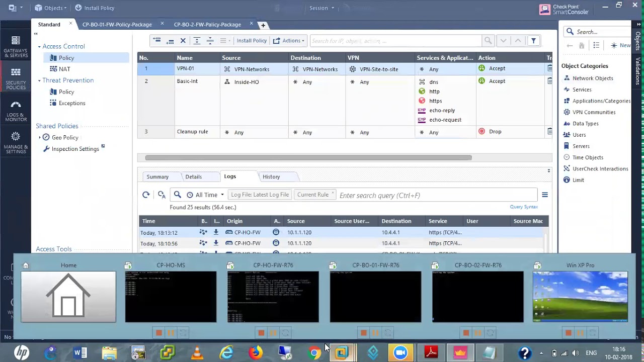Viewport: 644px width, 362px height.
Task: Select NAT under Access Control
Action: (x=64, y=69)
